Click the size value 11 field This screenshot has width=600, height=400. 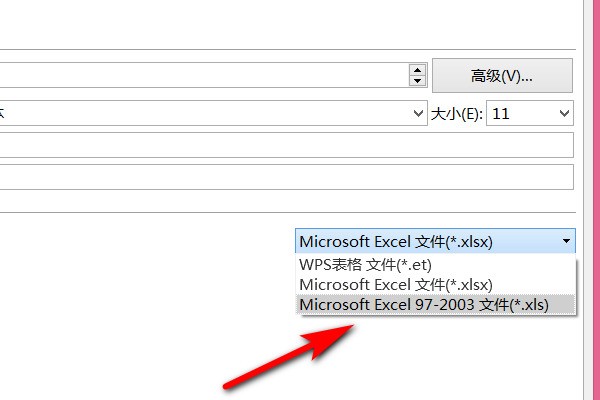point(518,114)
